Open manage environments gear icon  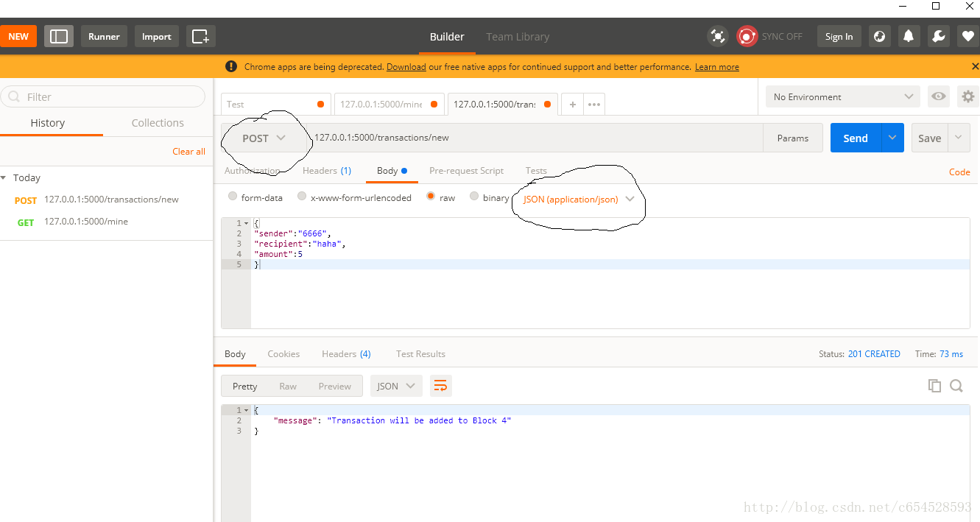coord(968,96)
